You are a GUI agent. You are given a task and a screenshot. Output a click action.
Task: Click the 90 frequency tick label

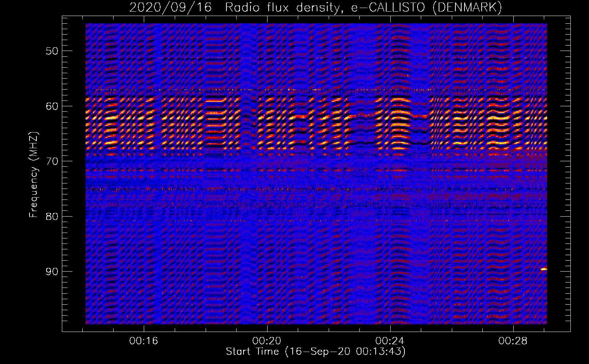tap(52, 272)
